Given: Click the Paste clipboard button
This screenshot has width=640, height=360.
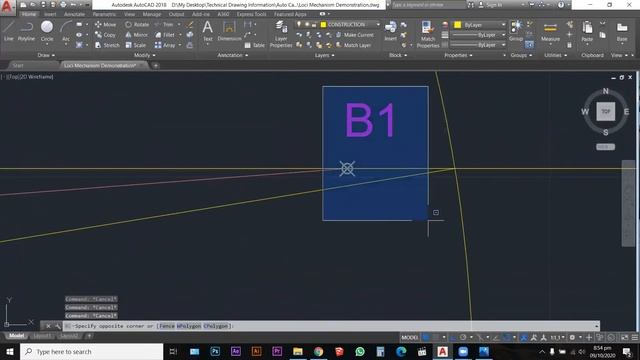Looking at the screenshot, I should pyautogui.click(x=587, y=31).
